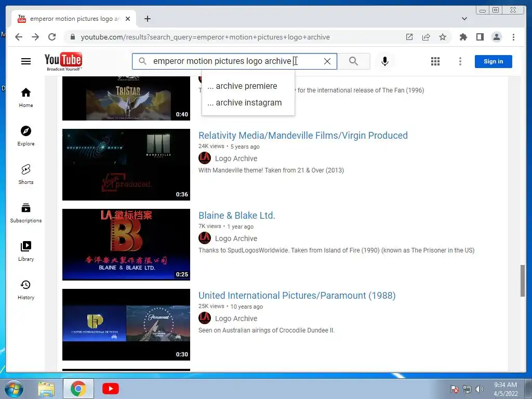Open the YouTube apps grid
The height and width of the screenshot is (399, 532).
[435, 61]
